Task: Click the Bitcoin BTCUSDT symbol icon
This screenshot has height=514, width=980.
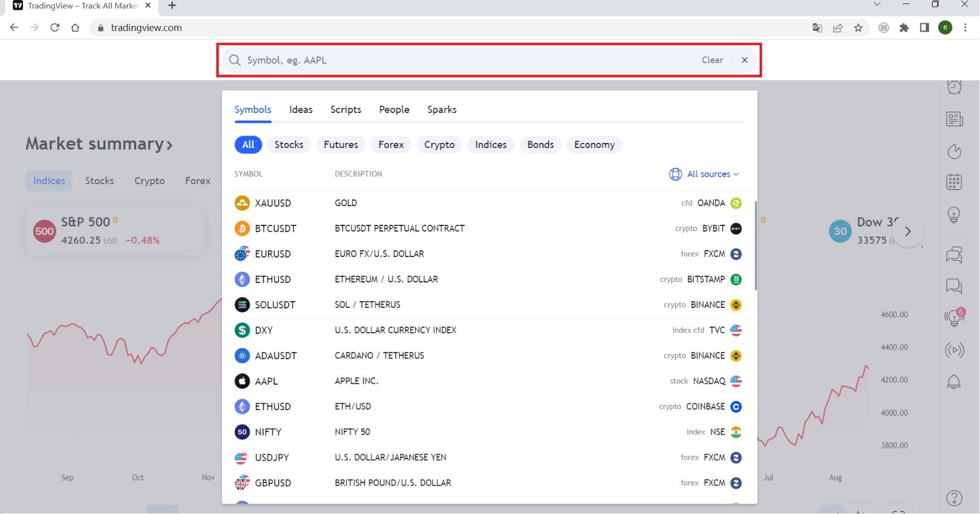Action: 242,228
